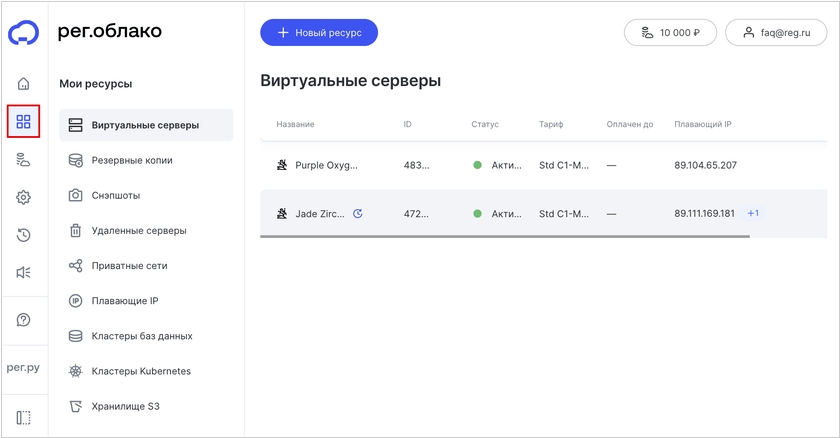The image size is (840, 438).
Task: Open settings gear icon in sidebar
Action: click(x=24, y=198)
